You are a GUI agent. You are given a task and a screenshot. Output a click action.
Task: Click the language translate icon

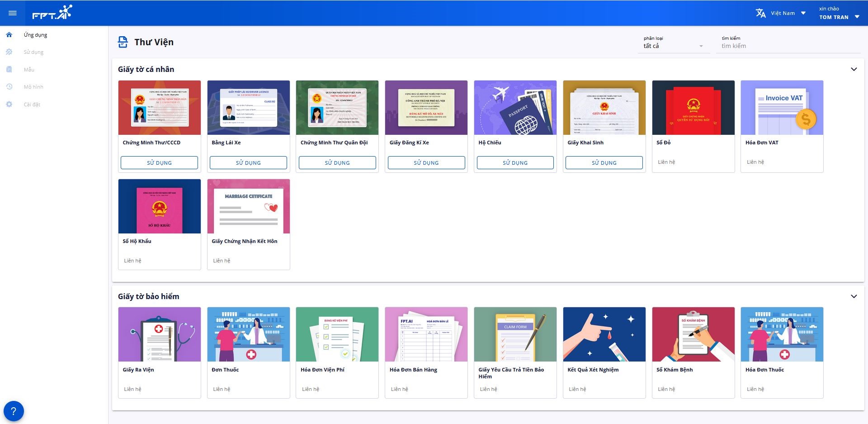tap(760, 13)
